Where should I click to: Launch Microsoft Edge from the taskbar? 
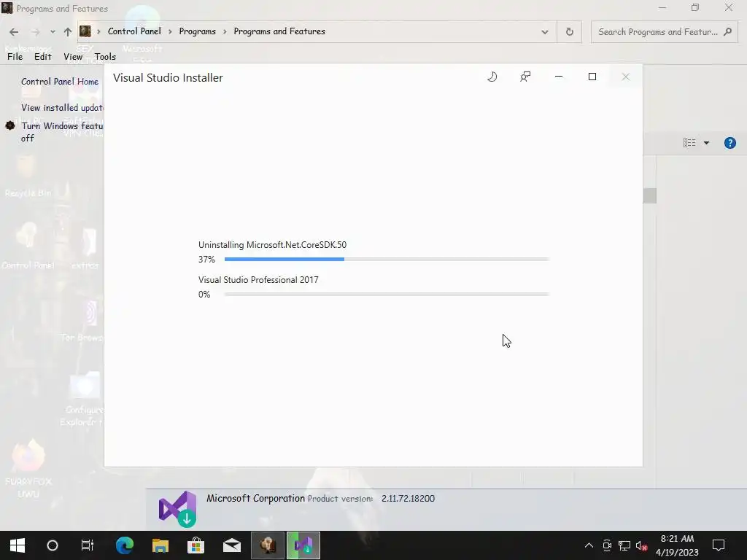(124, 545)
